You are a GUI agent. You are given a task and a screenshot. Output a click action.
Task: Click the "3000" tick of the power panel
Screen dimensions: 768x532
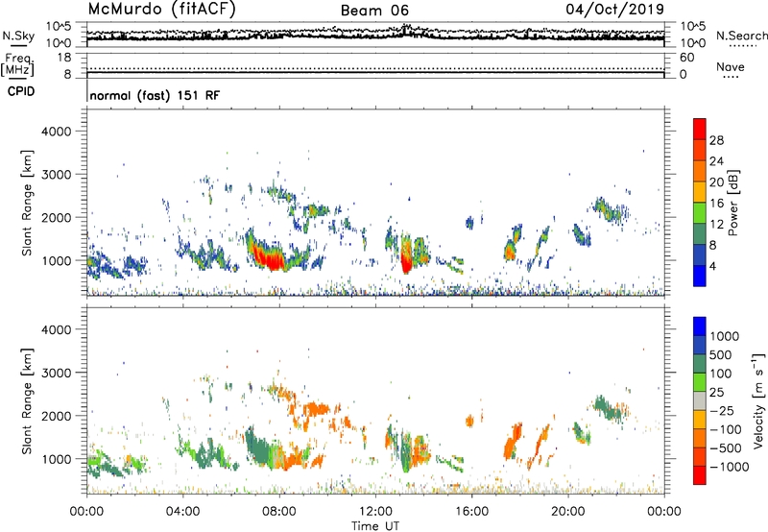pyautogui.click(x=56, y=175)
